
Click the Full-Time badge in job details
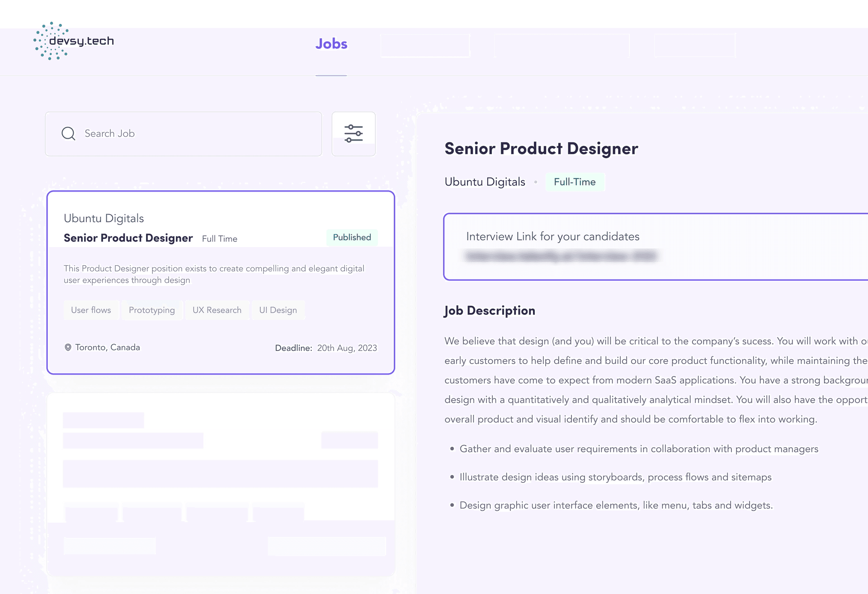tap(575, 182)
